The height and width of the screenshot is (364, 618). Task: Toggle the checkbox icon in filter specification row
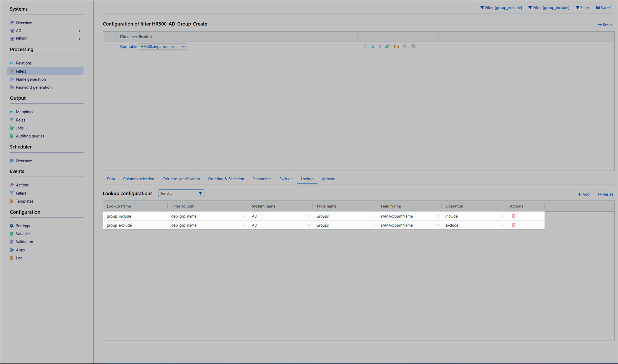point(365,46)
